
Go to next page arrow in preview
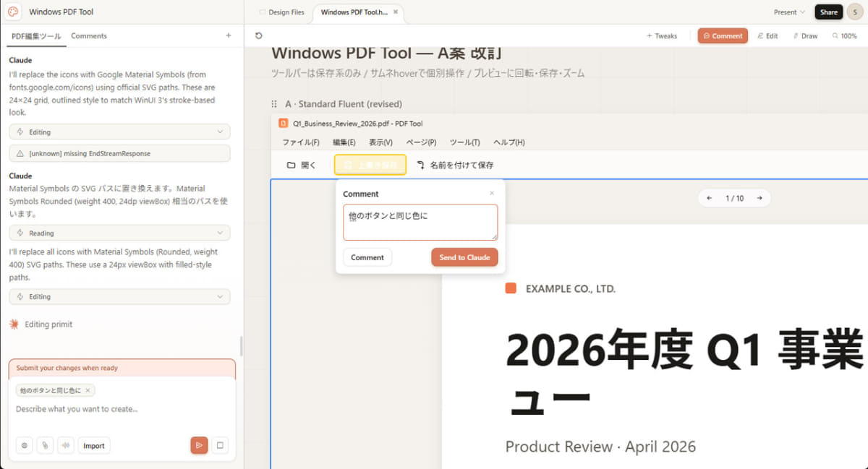[759, 198]
